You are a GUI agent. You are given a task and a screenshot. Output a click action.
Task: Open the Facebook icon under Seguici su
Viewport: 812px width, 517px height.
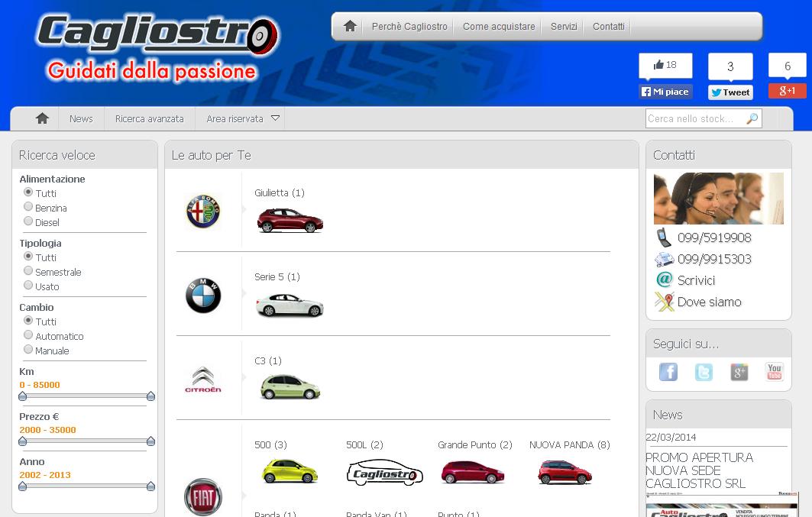[x=668, y=372]
